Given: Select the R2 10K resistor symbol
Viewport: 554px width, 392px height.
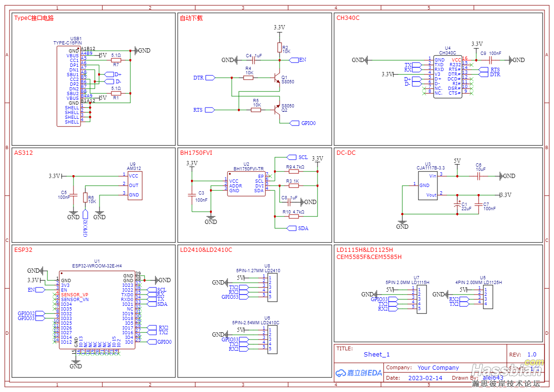Looking at the screenshot, I should (280, 47).
